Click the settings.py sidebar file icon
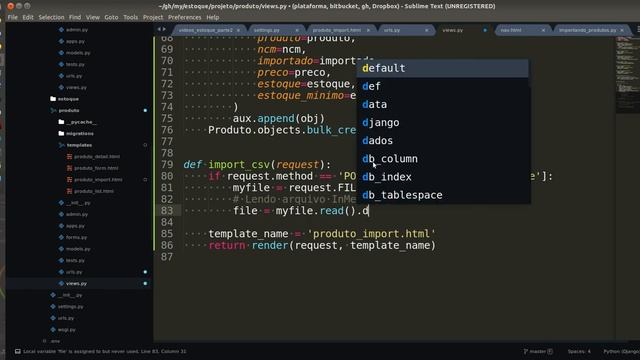This screenshot has width=640, height=360. pyautogui.click(x=53, y=307)
